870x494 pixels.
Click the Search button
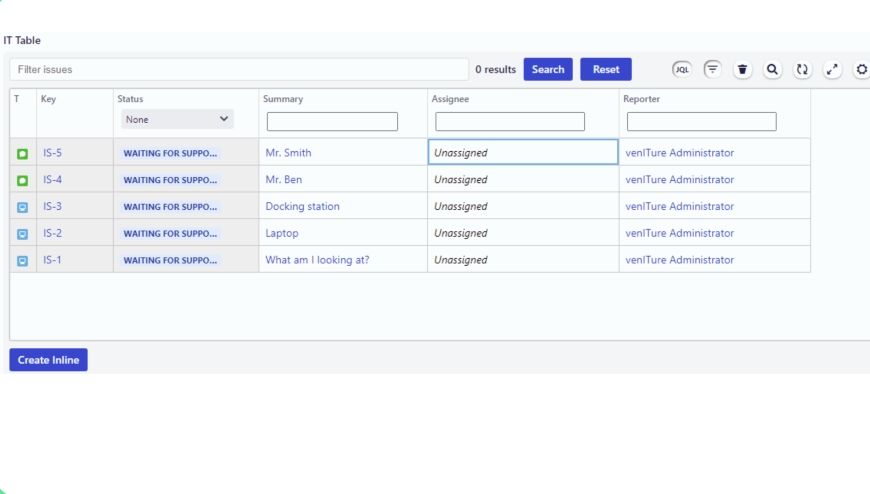pos(548,69)
